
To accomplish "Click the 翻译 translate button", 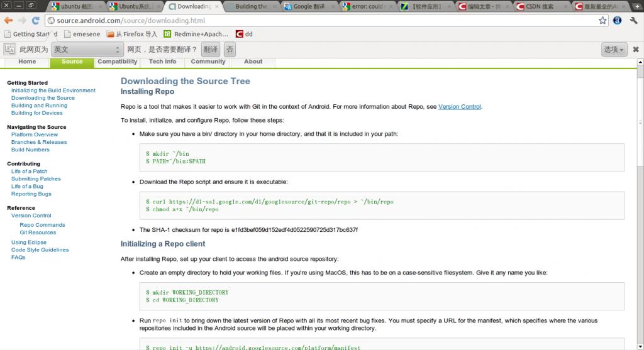I will tap(211, 49).
